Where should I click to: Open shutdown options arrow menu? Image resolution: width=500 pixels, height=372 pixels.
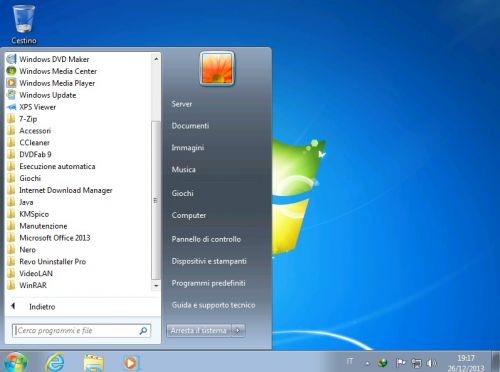[238, 331]
